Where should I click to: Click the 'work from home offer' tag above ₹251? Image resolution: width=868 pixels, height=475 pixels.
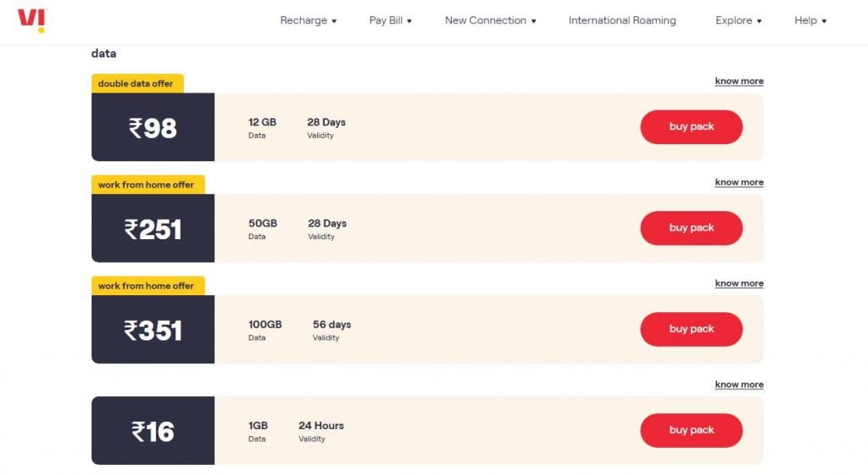[147, 185]
